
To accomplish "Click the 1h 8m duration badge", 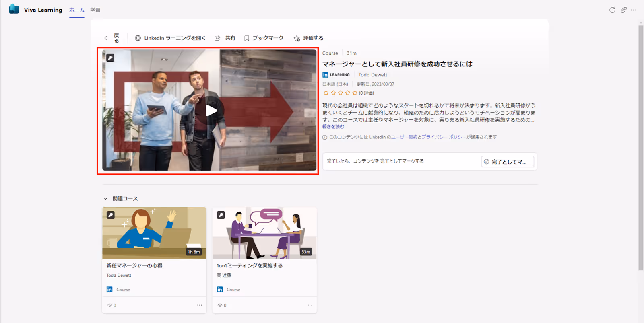I will click(x=194, y=252).
